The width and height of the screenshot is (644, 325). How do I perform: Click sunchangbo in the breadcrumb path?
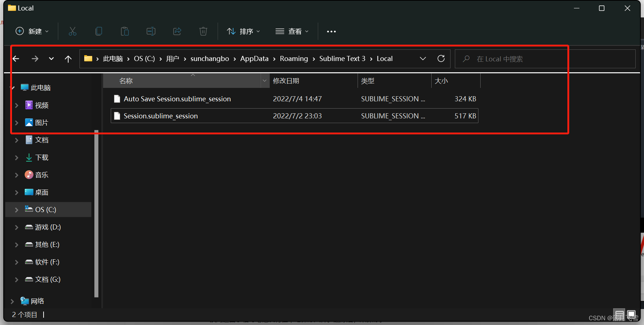coord(210,58)
